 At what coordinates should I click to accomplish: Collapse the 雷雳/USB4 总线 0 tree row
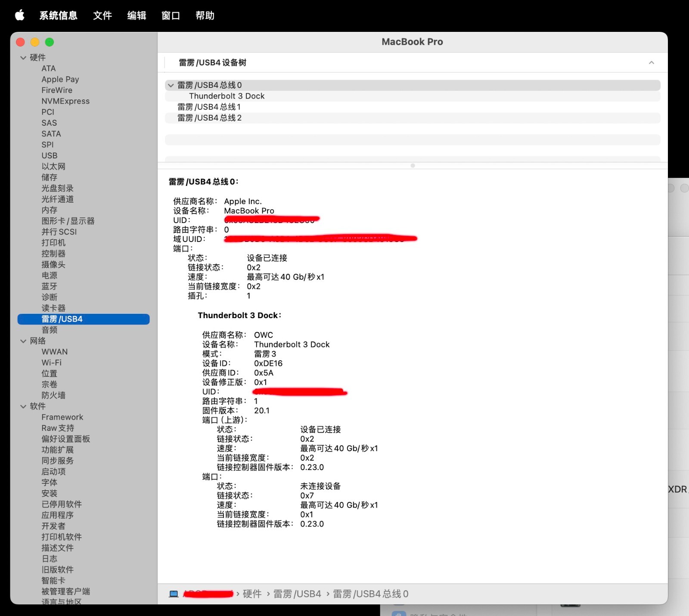(171, 85)
